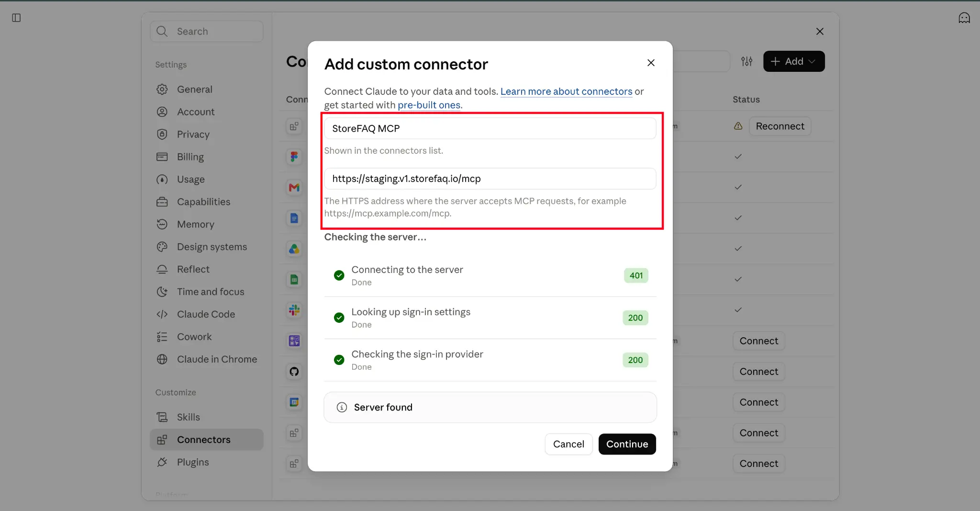Open the Skills section
Viewport: 980px width, 511px height.
pyautogui.click(x=207, y=417)
